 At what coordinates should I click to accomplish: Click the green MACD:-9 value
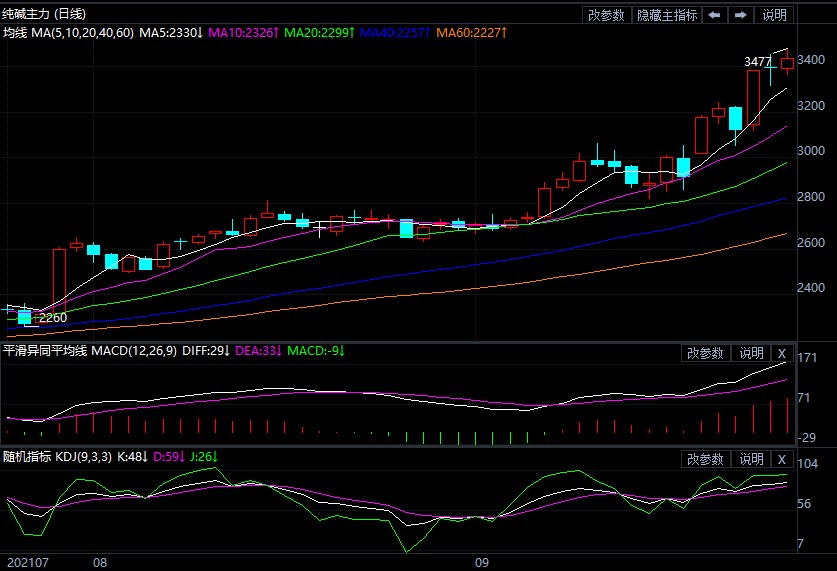pyautogui.click(x=316, y=351)
